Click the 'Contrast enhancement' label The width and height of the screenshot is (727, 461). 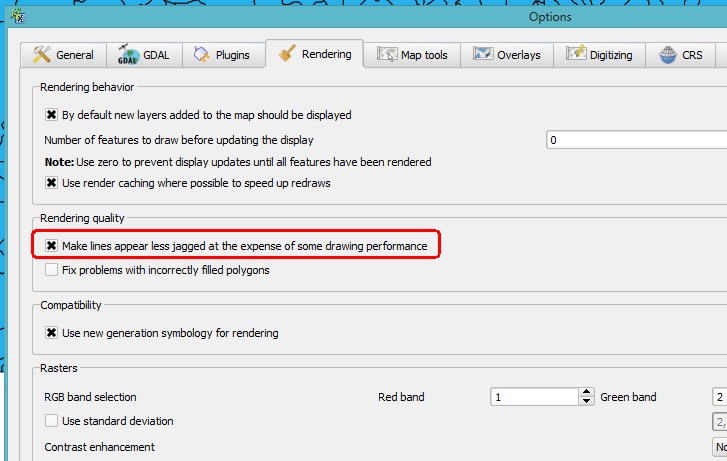100,447
